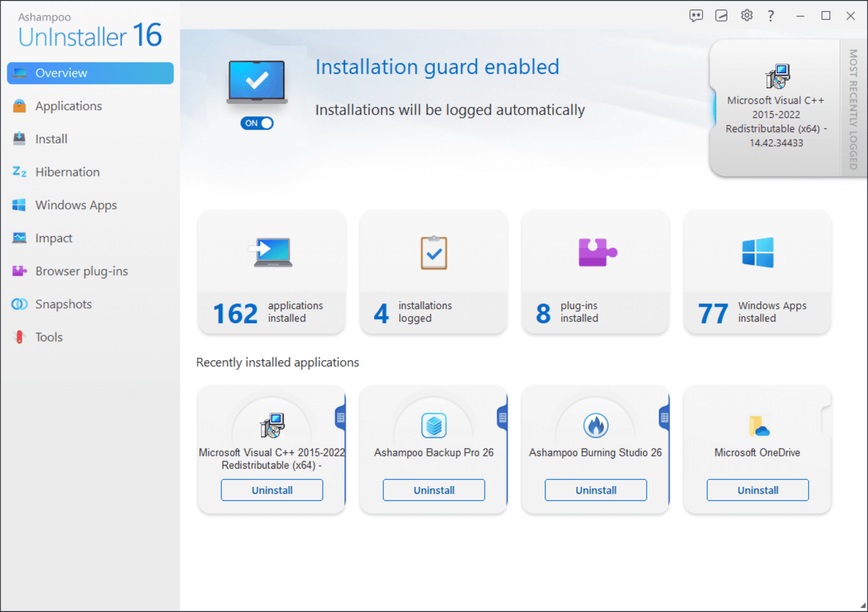Screen dimensions: 868x612
Task: Expand details flap on Visual C++ card
Action: point(340,418)
